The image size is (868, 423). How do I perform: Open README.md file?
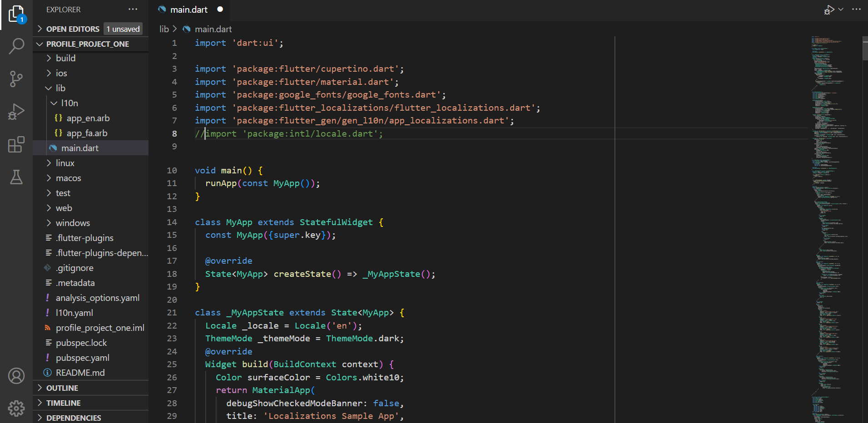90,373
